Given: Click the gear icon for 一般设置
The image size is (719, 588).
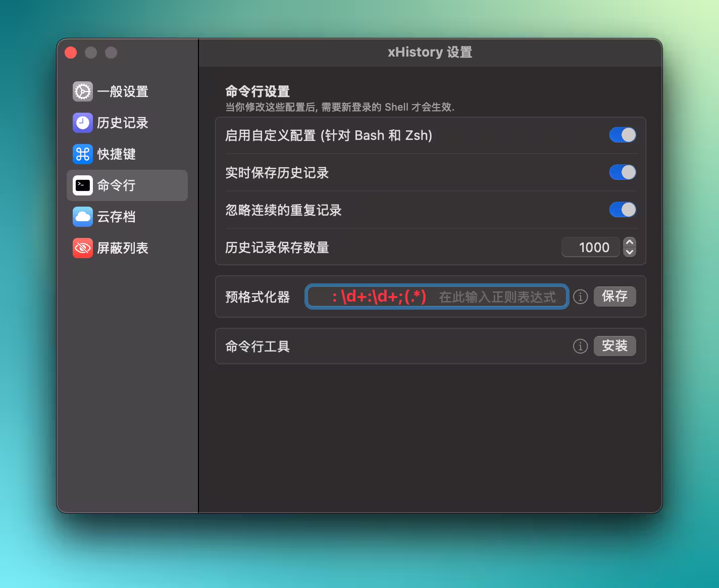Looking at the screenshot, I should [83, 91].
